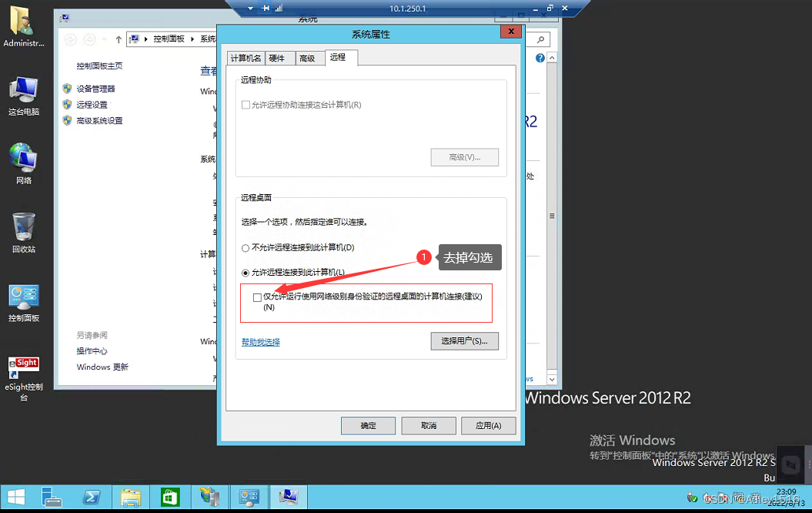Image resolution: width=812 pixels, height=513 pixels.
Task: Open the 操作中心 link
Action: coord(92,350)
